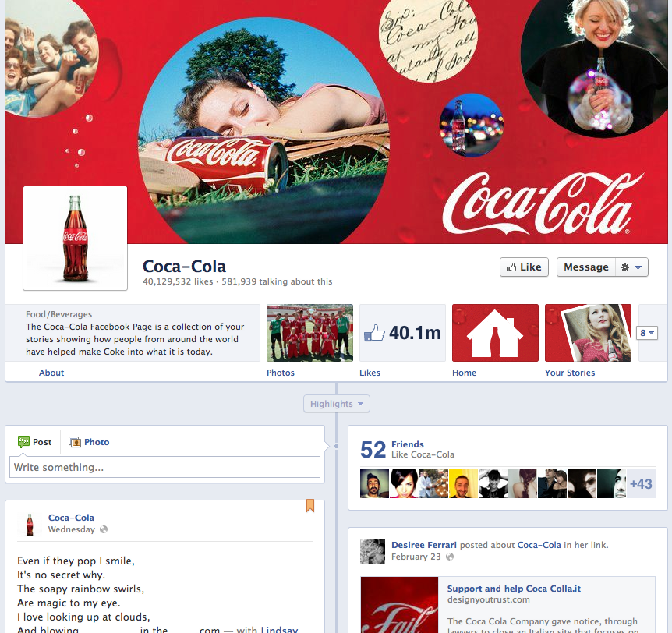
Task: Click the timeline dot marker beside composer
Action: pyautogui.click(x=337, y=446)
